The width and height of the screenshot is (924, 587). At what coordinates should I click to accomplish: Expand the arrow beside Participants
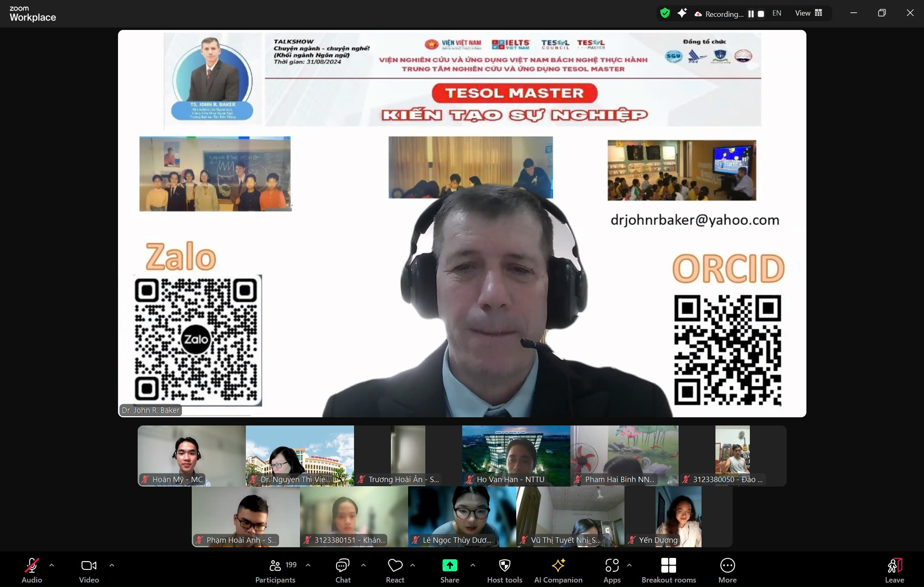tap(308, 565)
